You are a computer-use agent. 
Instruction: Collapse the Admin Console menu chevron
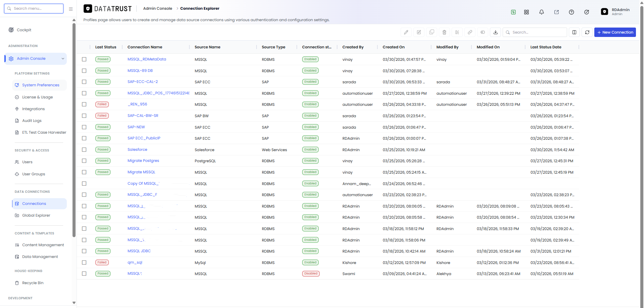pyautogui.click(x=62, y=59)
